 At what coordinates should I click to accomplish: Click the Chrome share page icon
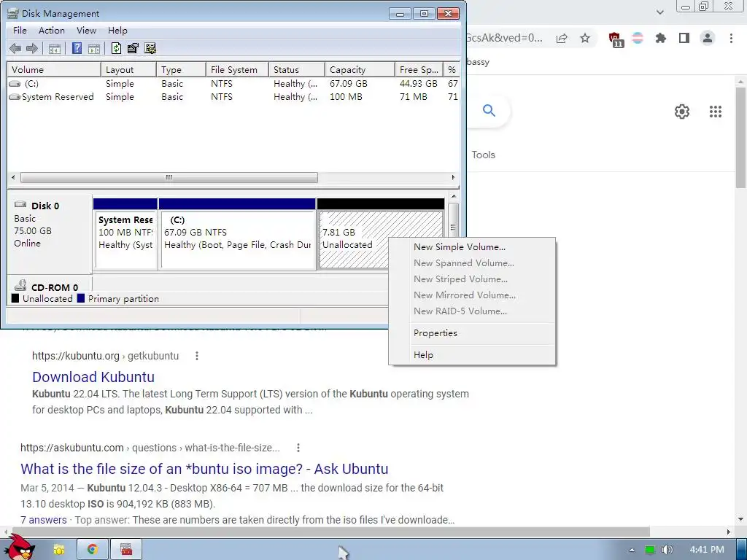[562, 38]
